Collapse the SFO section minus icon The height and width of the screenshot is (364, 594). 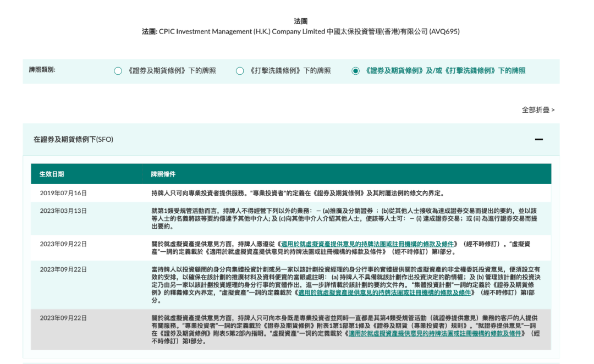click(538, 140)
